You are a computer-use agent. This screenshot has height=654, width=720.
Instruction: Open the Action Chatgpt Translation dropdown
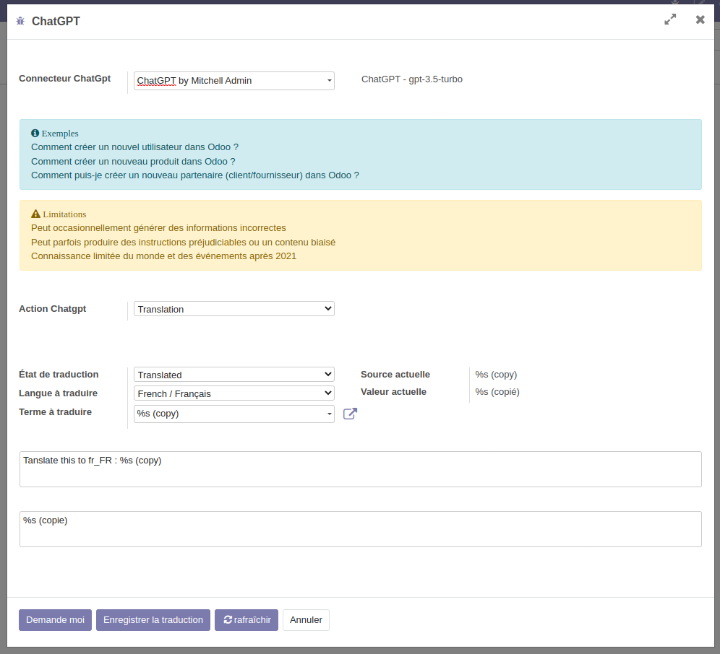click(234, 309)
